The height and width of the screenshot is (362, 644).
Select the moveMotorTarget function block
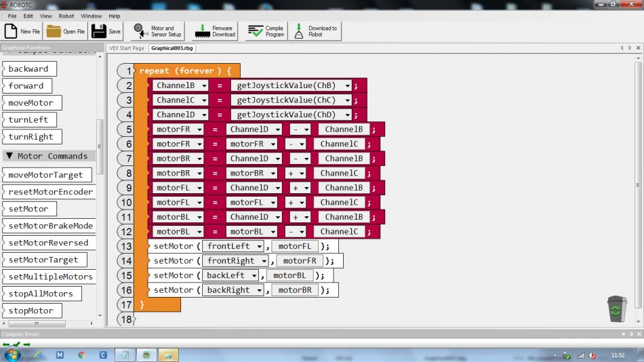(x=46, y=175)
